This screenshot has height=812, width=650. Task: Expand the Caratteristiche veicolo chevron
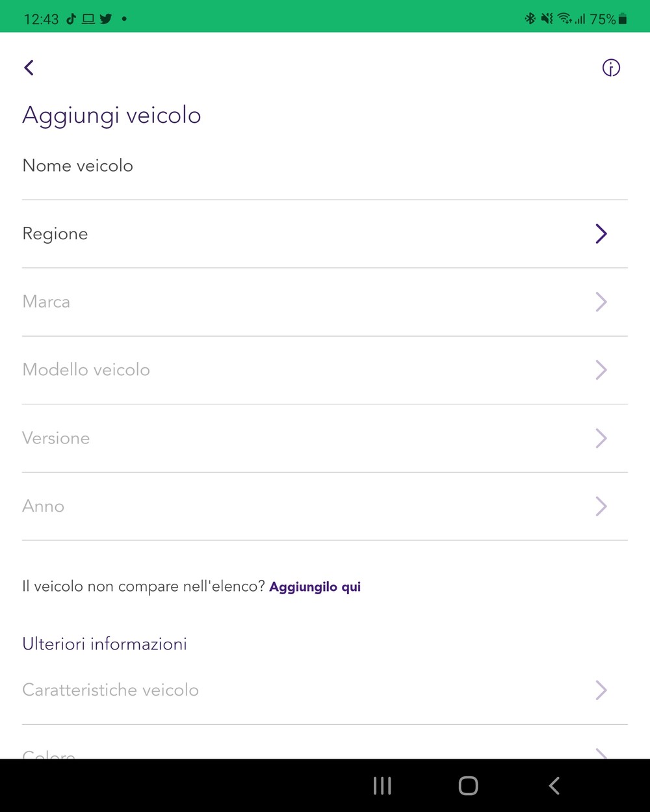601,690
